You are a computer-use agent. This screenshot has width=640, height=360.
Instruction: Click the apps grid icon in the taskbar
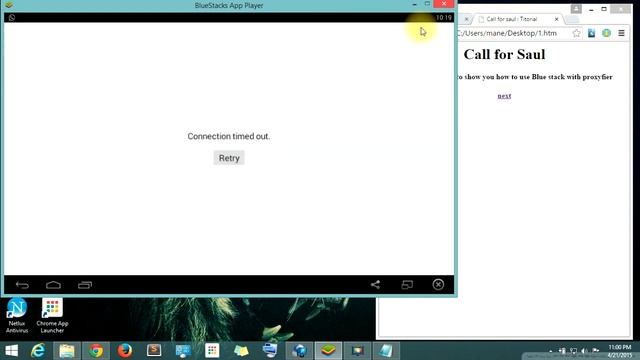pos(212,351)
